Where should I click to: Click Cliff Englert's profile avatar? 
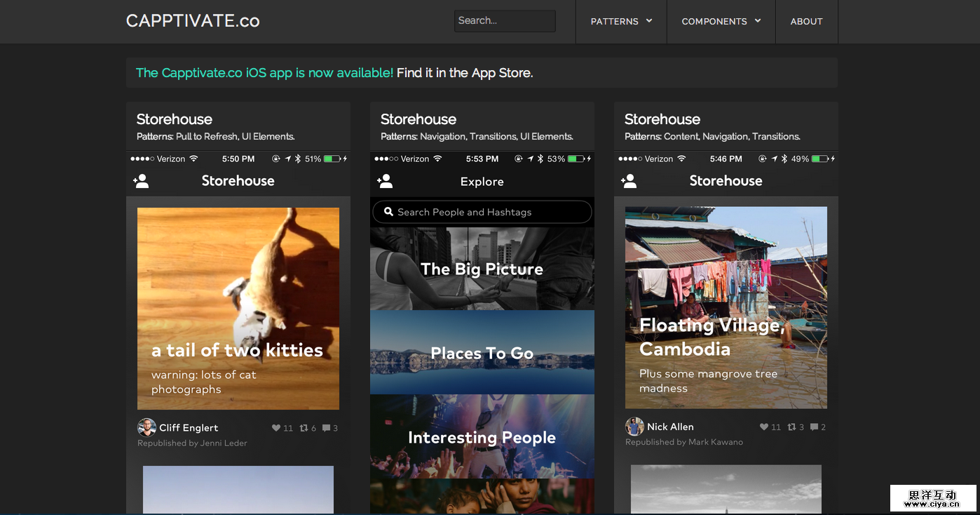click(147, 427)
